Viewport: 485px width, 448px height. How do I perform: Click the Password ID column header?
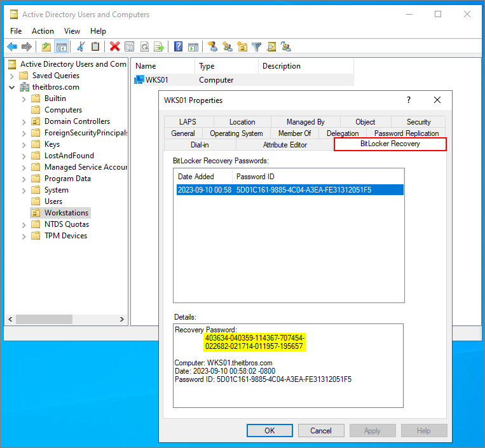(x=318, y=177)
